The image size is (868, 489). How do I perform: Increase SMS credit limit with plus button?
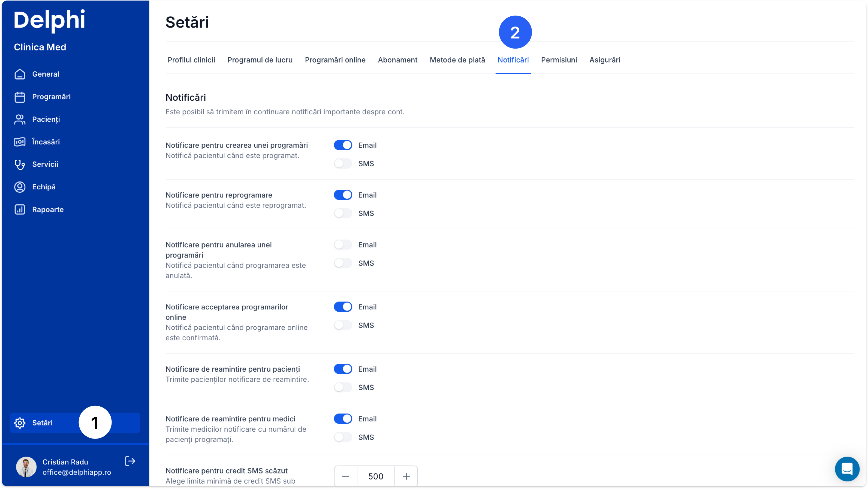coord(406,476)
